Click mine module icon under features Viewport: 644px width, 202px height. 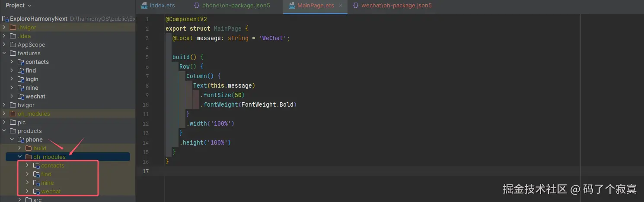21,88
